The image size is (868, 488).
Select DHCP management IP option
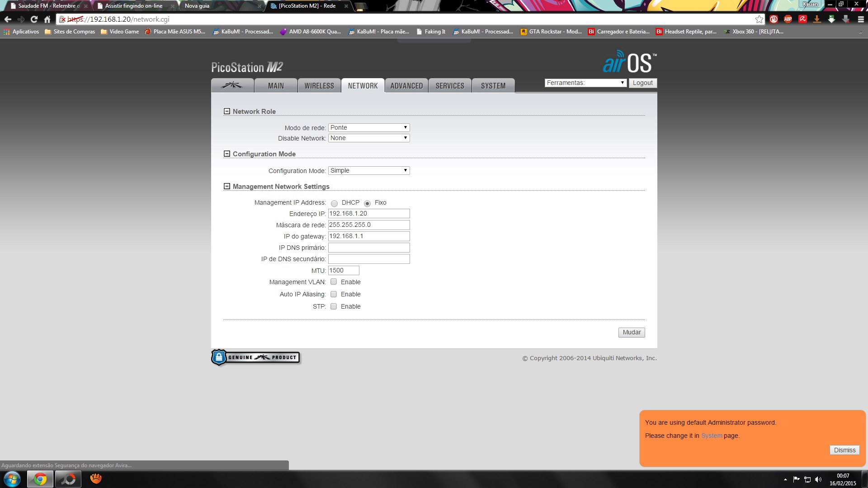[x=334, y=203]
